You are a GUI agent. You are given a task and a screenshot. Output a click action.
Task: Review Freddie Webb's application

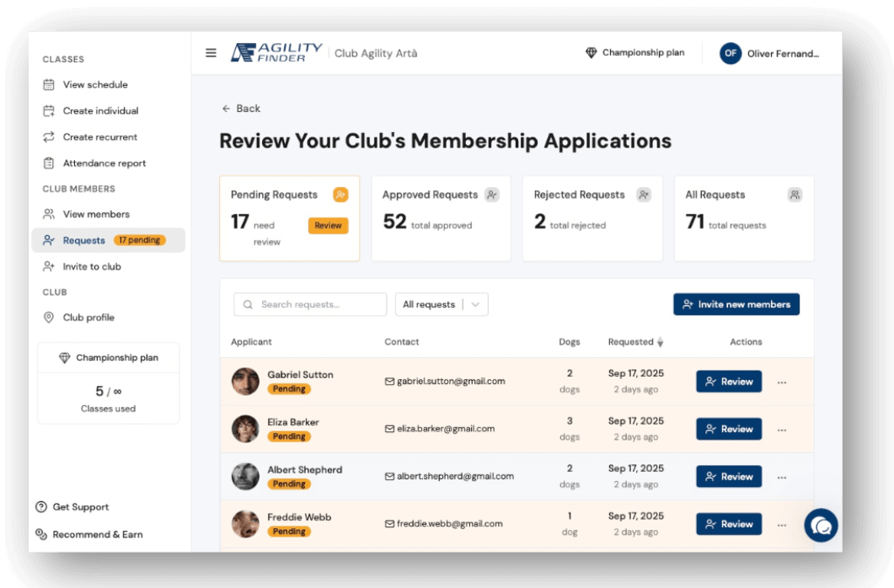[x=729, y=524]
